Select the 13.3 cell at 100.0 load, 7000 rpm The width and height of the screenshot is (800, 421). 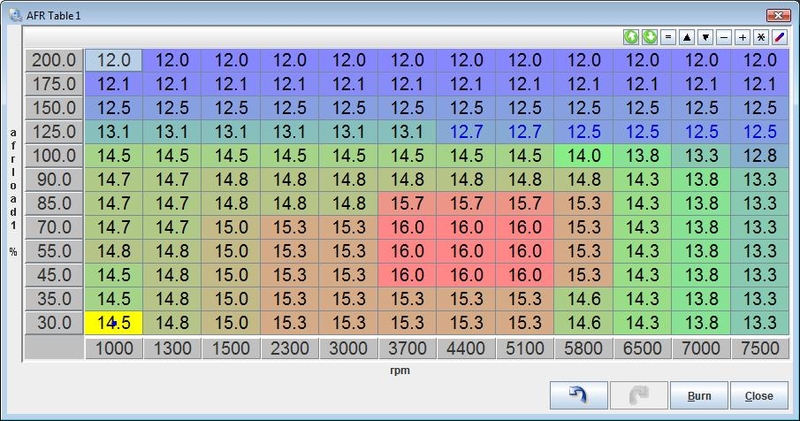coord(701,156)
